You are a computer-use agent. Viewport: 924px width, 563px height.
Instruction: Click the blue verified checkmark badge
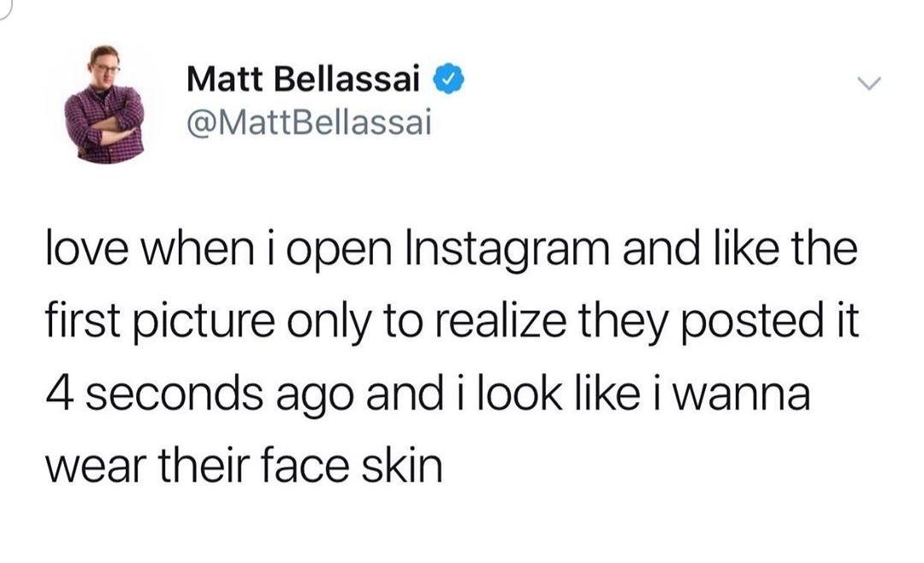pyautogui.click(x=447, y=81)
